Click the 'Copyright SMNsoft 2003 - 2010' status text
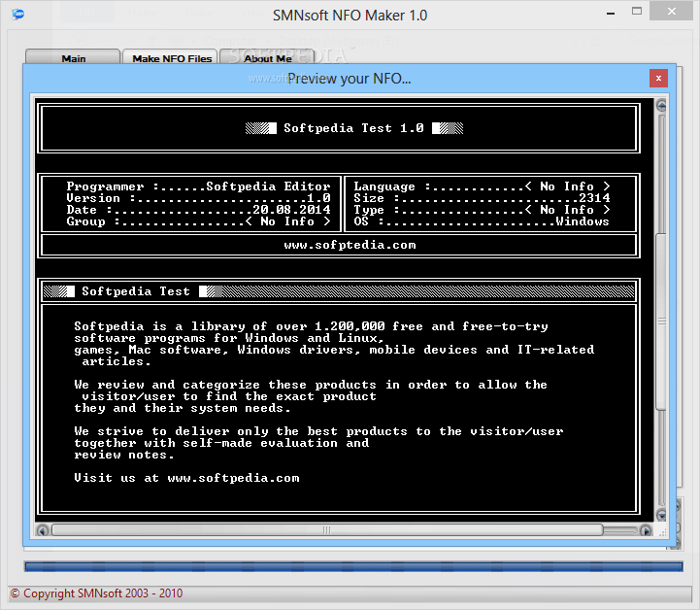Image resolution: width=700 pixels, height=610 pixels. click(96, 593)
